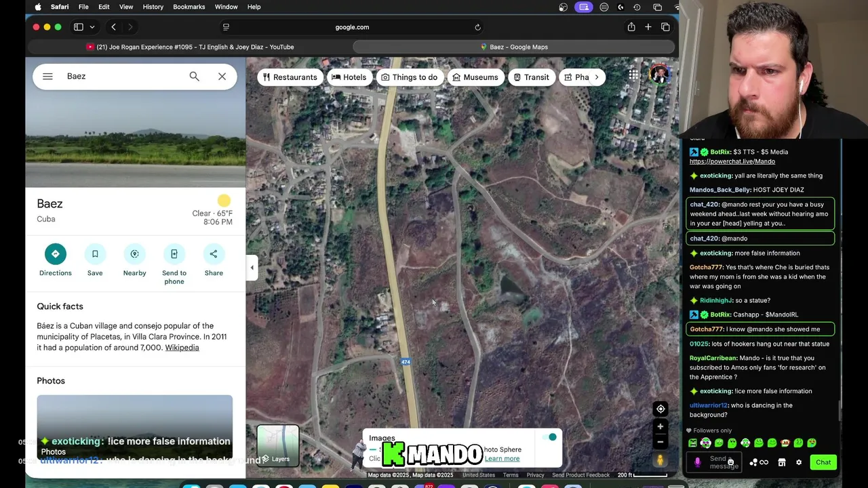Open the Google account avatar
Screen dimensions: 868x488
[659, 75]
